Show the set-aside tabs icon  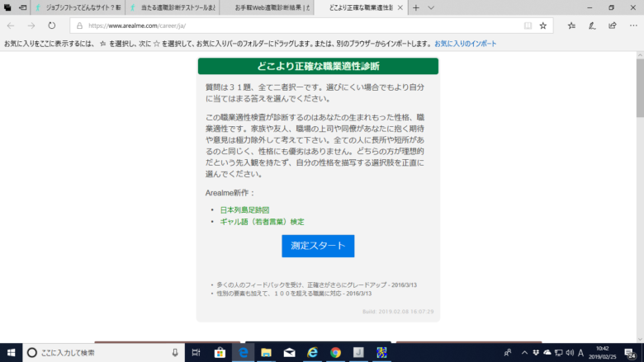pos(7,7)
